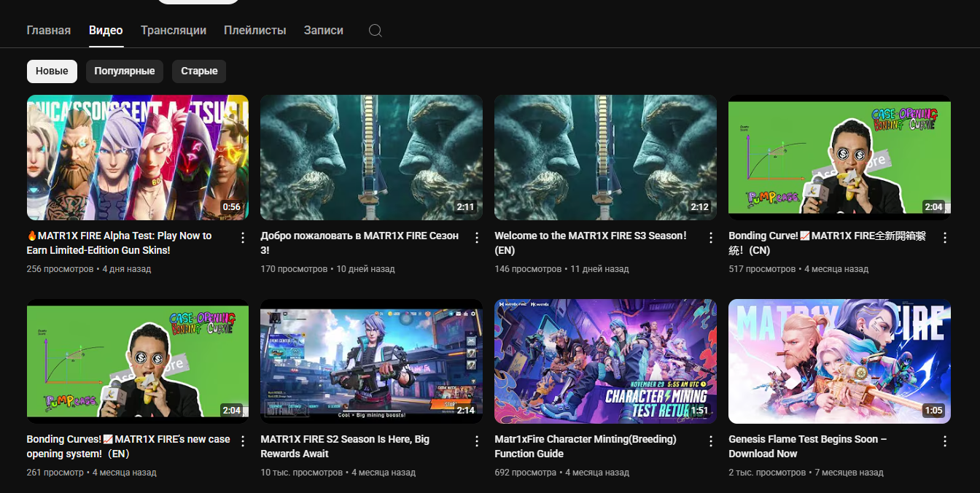Open options menu for Bonding Curve (CN) video
The image size is (980, 493).
coord(945,238)
